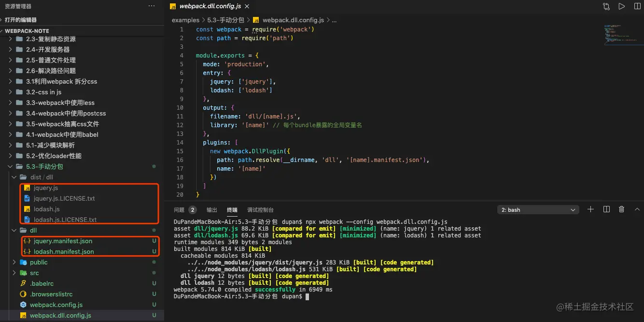Click the problems count badge showing 2
The height and width of the screenshot is (322, 644).
click(193, 210)
